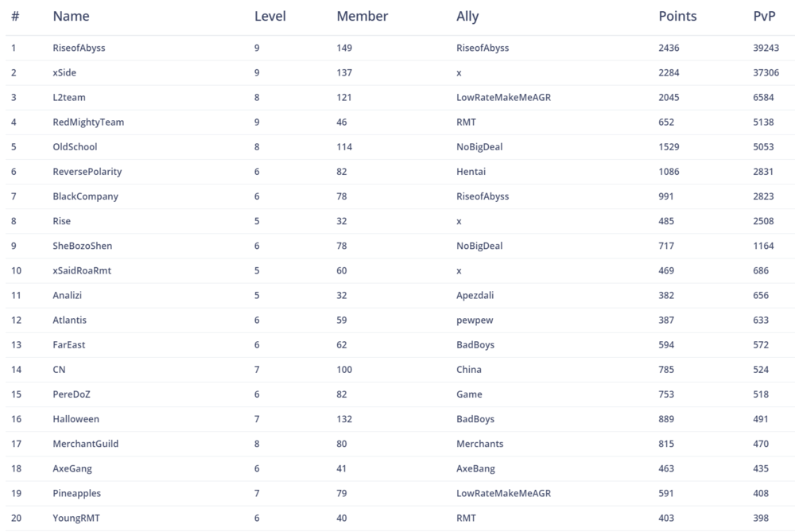Open the xSide clan name

64,72
